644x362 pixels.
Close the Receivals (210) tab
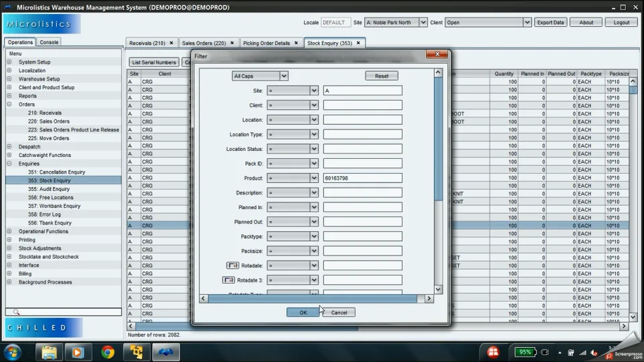pos(171,43)
